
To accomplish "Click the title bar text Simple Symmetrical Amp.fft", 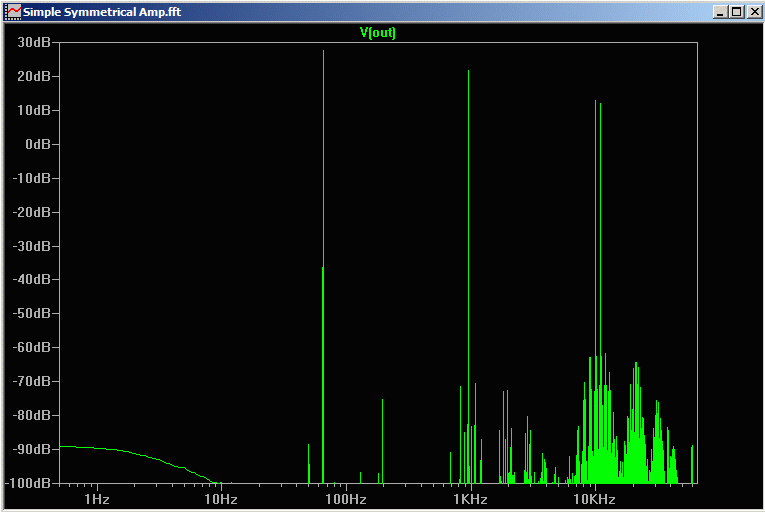I will click(x=102, y=12).
